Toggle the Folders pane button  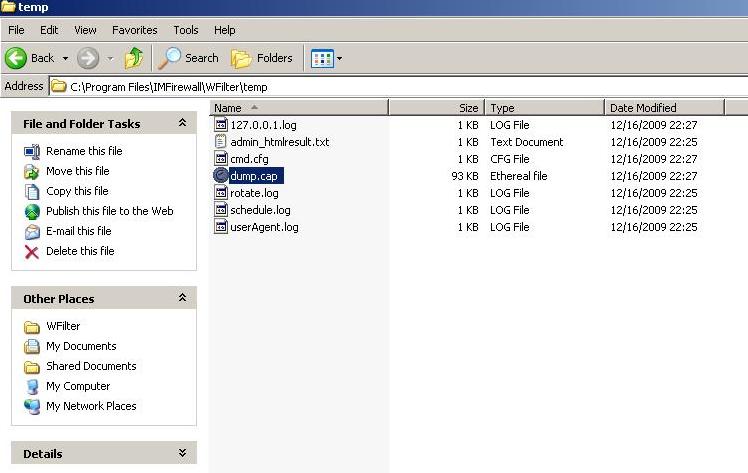(x=261, y=58)
